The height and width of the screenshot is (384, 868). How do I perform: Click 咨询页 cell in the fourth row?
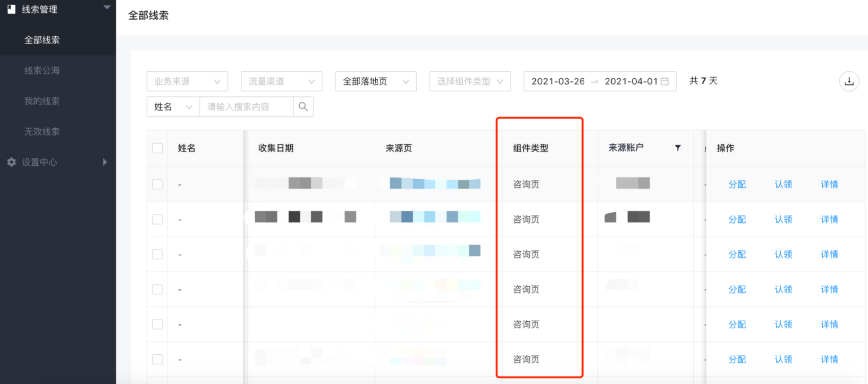click(x=526, y=290)
